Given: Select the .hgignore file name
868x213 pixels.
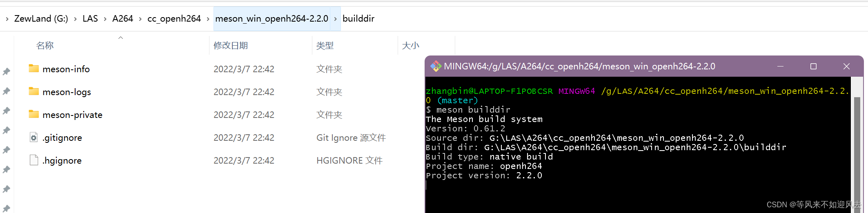Looking at the screenshot, I should (62, 160).
